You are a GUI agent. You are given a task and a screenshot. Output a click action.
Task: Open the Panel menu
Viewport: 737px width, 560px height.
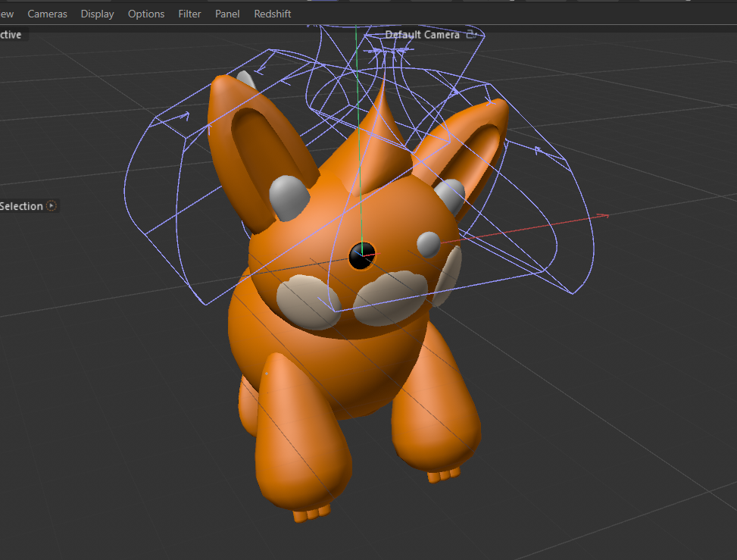point(227,13)
